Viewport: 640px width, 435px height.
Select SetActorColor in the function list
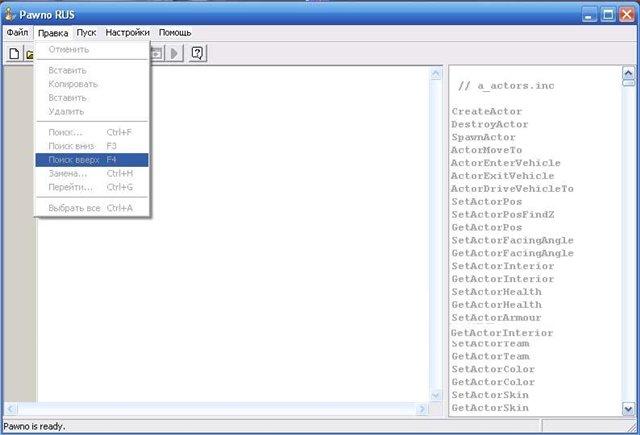(x=493, y=369)
